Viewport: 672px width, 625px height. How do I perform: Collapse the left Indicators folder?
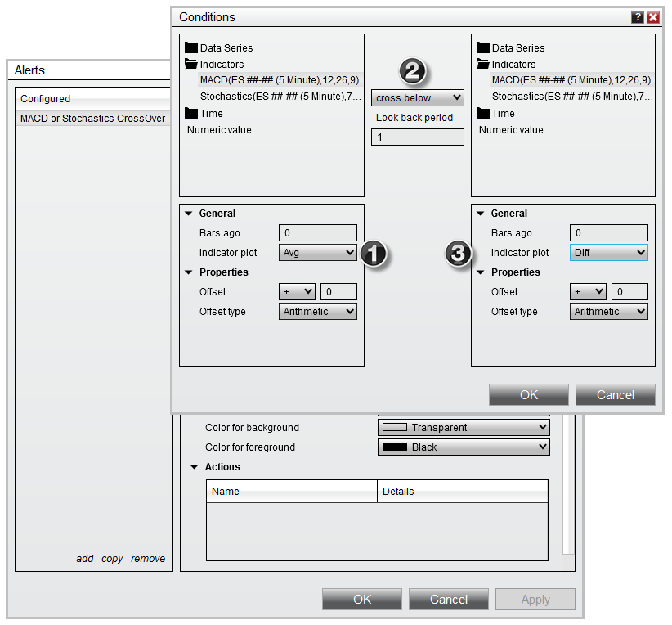pyautogui.click(x=192, y=65)
